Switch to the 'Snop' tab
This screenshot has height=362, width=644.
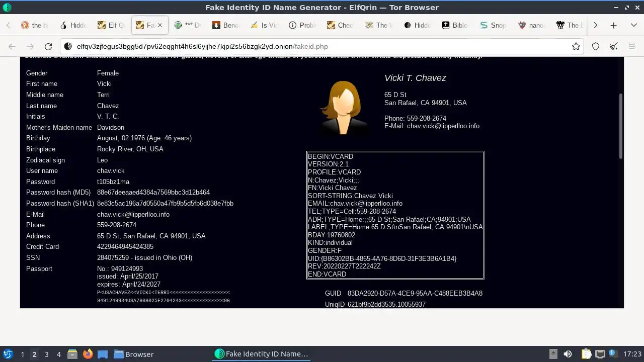tap(494, 25)
